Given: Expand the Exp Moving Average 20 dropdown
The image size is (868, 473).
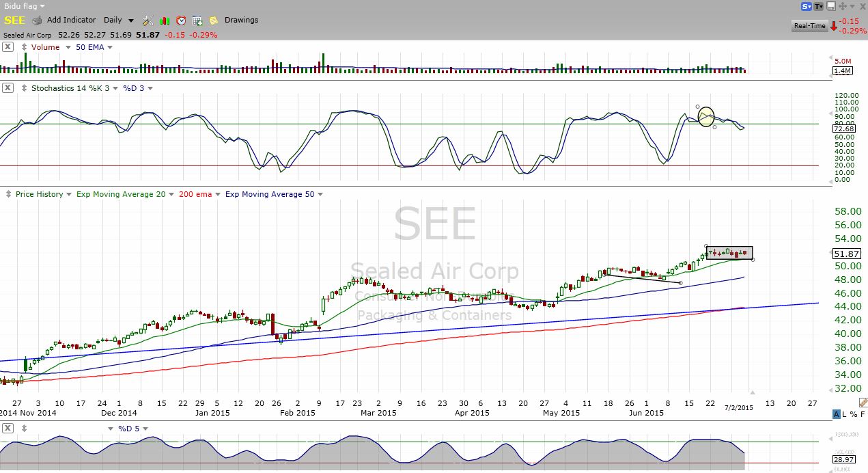Looking at the screenshot, I should pos(171,195).
